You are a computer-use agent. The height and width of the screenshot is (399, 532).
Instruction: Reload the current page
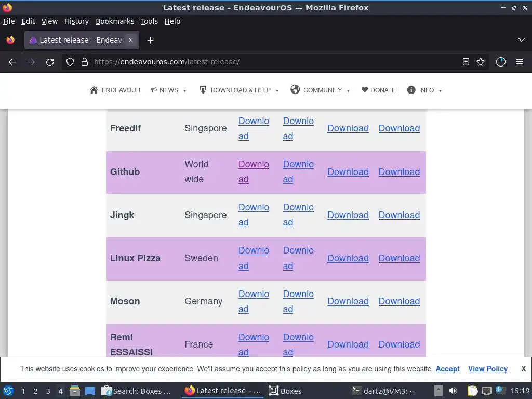(x=50, y=62)
